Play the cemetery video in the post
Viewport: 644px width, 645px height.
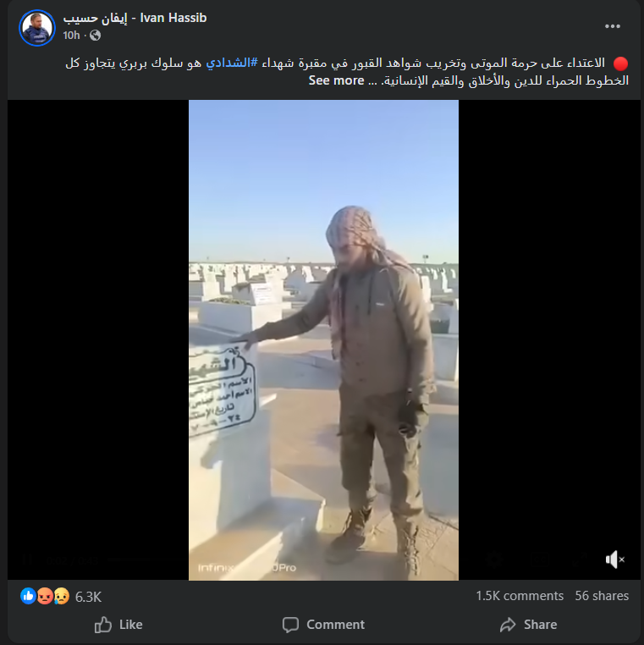pos(323,340)
